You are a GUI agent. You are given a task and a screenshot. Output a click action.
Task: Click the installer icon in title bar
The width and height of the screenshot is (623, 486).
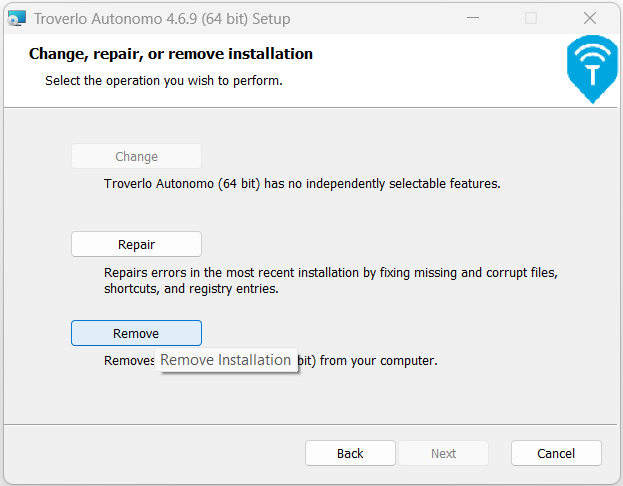pos(16,18)
